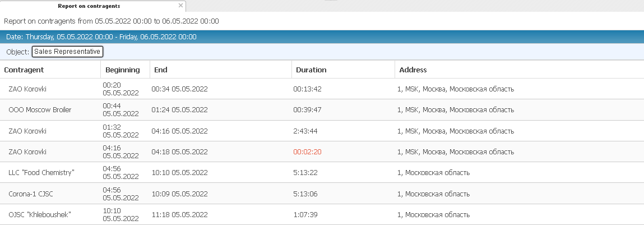Sort by the Beginning column header
644x225 pixels.
pos(122,70)
